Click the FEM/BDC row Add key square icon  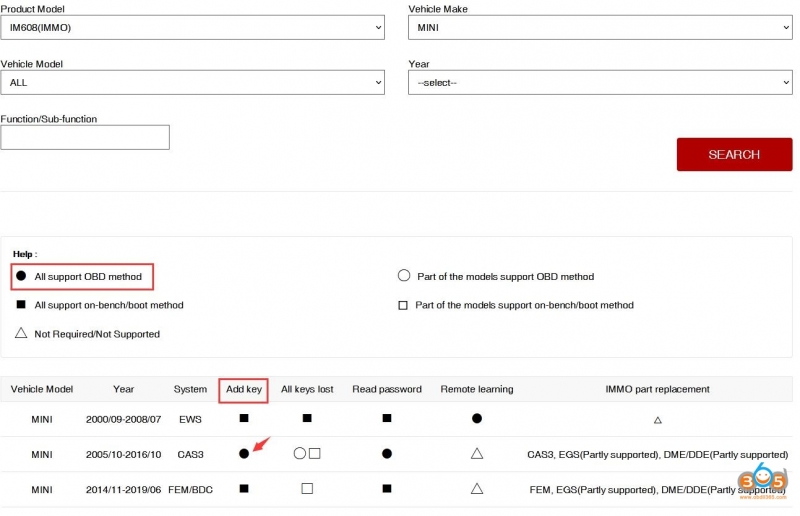click(244, 488)
